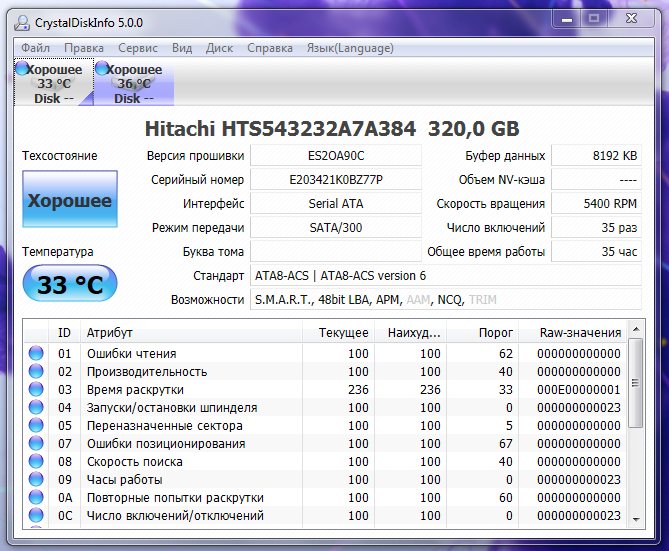669x551 pixels.
Task: Click the blue status orb on first disk tab
Action: click(22, 68)
